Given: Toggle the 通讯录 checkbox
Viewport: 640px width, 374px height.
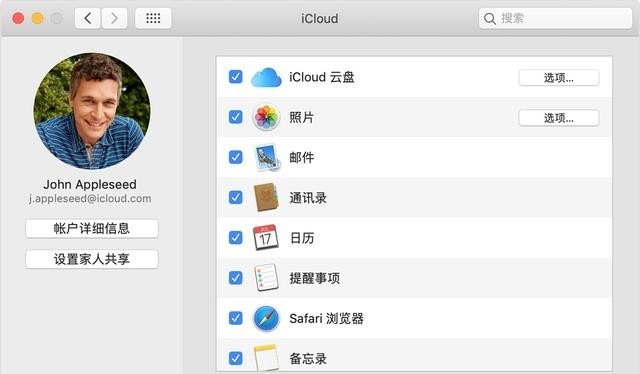Looking at the screenshot, I should coord(236,197).
